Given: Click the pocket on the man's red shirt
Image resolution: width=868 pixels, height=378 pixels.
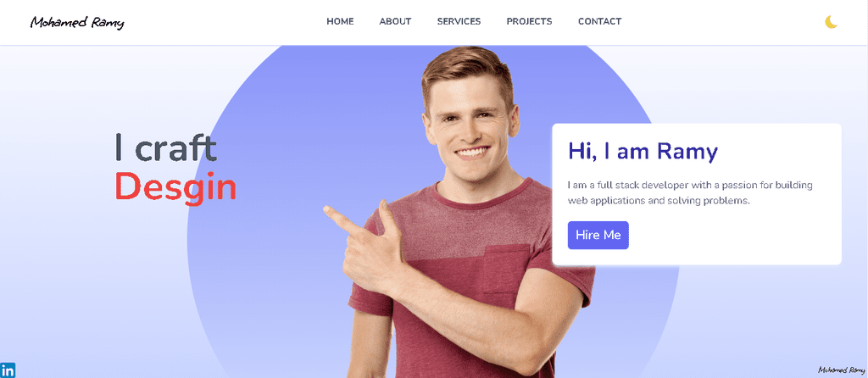Looking at the screenshot, I should 507,269.
